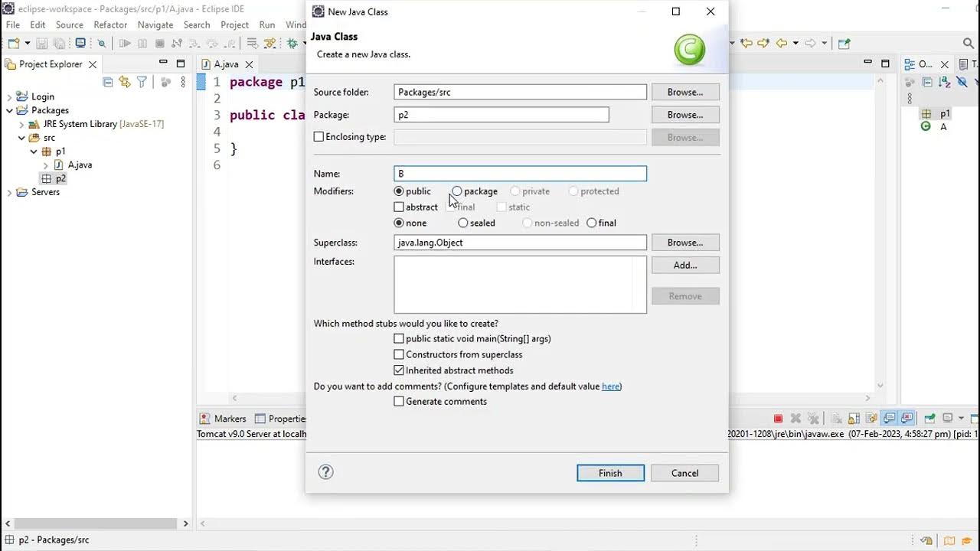Click the Save toolbar icon

pos(41,44)
